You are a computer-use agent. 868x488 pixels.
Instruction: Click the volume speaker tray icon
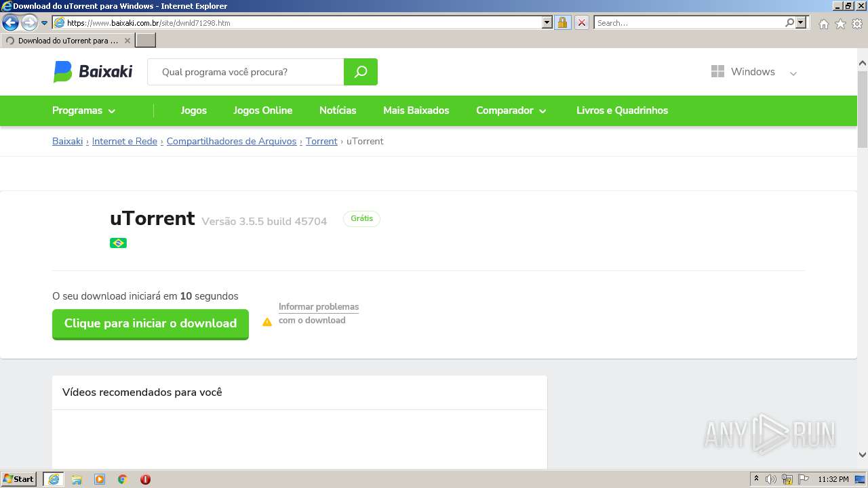[x=771, y=479]
